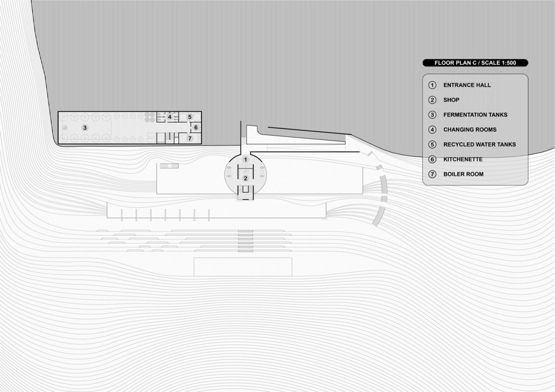Click marker 7 in the boiler room
Screen dimensions: 555x392
click(x=190, y=139)
